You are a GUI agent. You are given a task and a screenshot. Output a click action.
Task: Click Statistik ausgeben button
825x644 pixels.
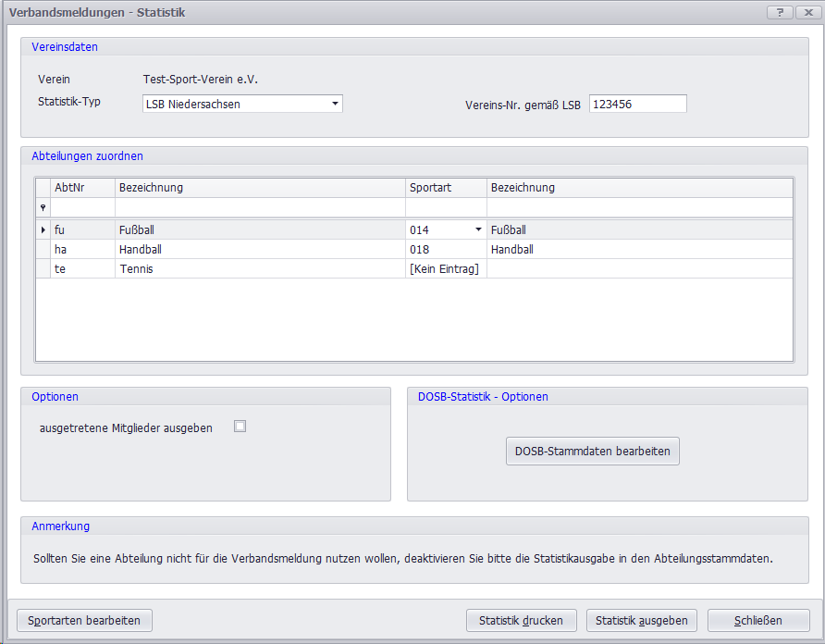click(x=642, y=620)
